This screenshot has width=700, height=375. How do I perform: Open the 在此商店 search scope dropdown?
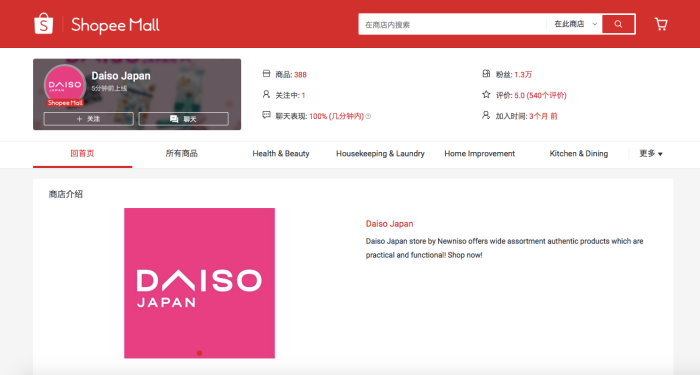[x=575, y=24]
